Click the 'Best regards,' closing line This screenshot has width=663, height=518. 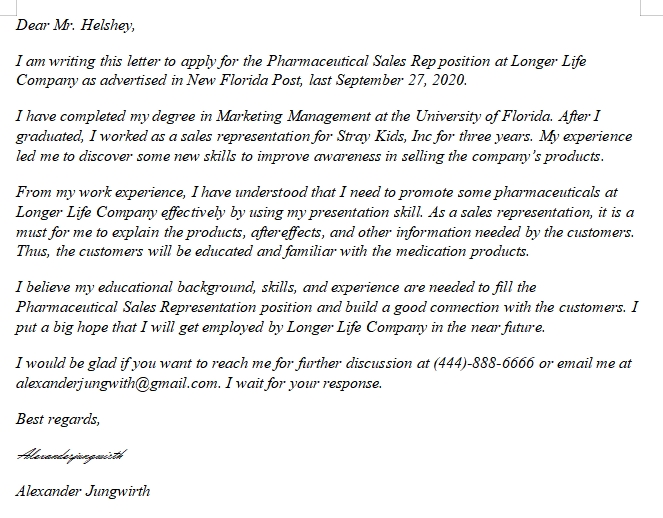tap(57, 418)
